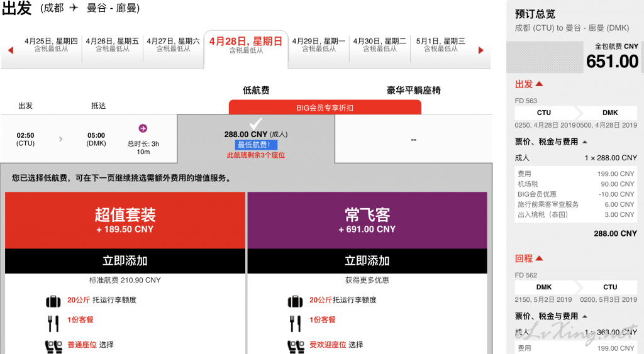Select the April 27 Saturday date tab
The width and height of the screenshot is (644, 354).
174,45
